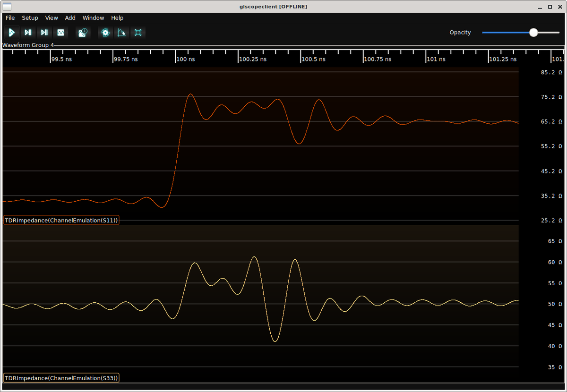This screenshot has height=392, width=567.
Task: Click the single-trigger capture icon
Action: pyautogui.click(x=28, y=33)
